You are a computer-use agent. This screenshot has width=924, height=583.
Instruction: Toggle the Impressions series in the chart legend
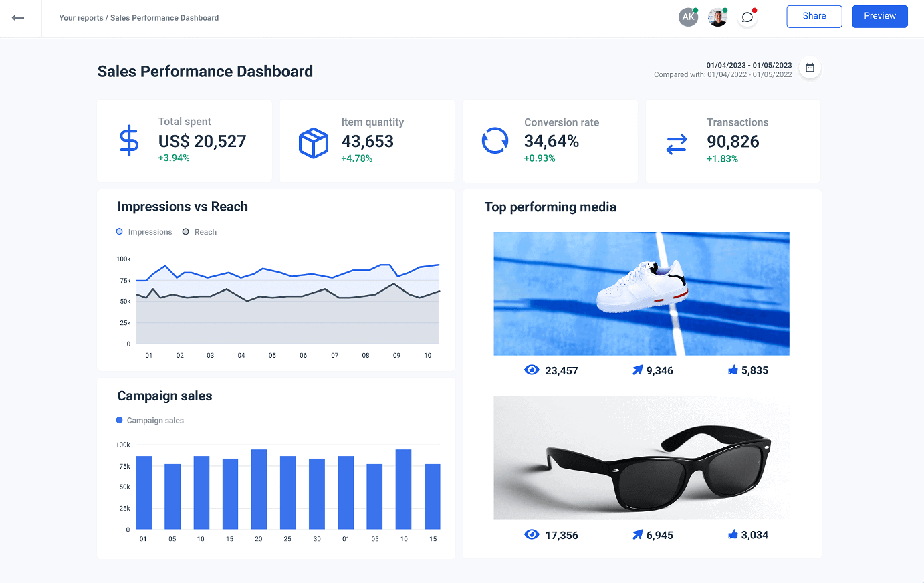144,231
